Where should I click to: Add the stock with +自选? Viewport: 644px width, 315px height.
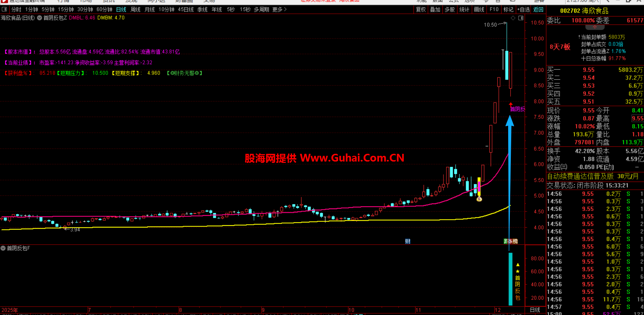524,9
